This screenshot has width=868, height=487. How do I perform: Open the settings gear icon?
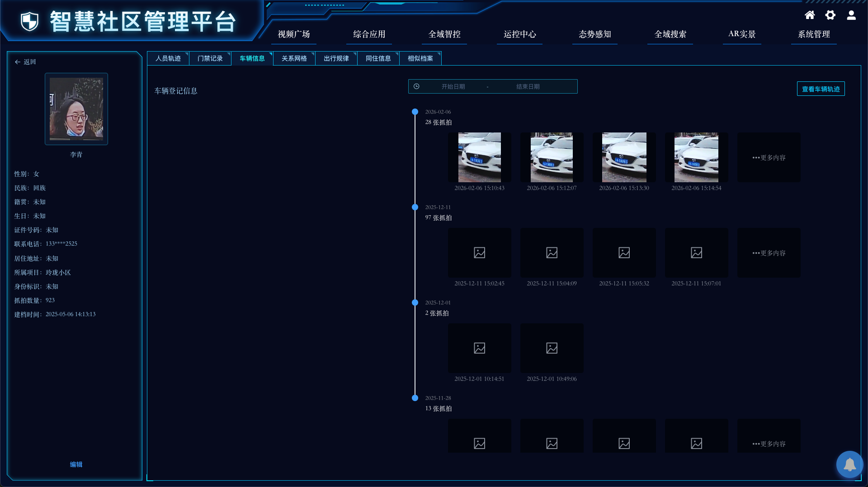(x=830, y=15)
